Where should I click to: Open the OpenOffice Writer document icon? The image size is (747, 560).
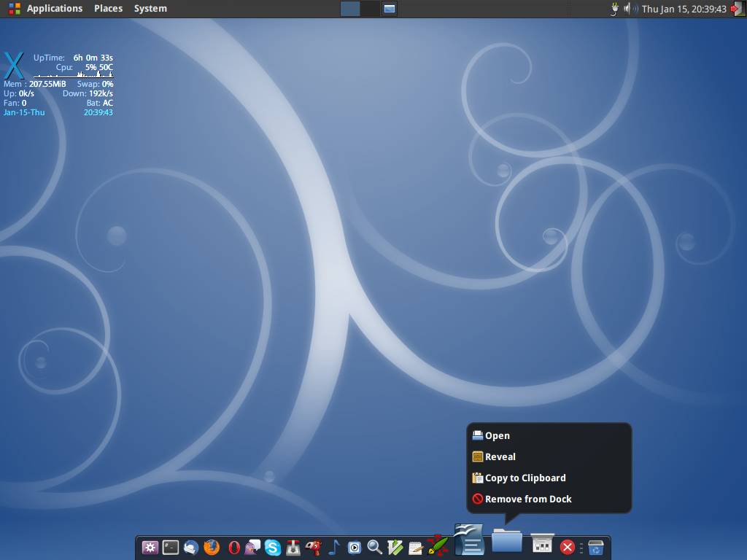coord(469,540)
